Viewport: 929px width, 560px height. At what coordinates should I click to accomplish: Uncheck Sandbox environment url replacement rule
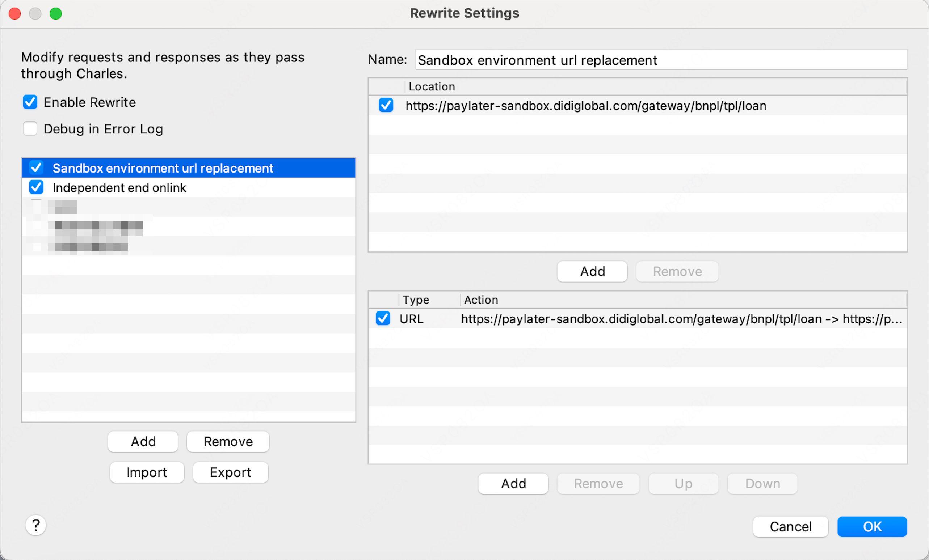tap(37, 168)
